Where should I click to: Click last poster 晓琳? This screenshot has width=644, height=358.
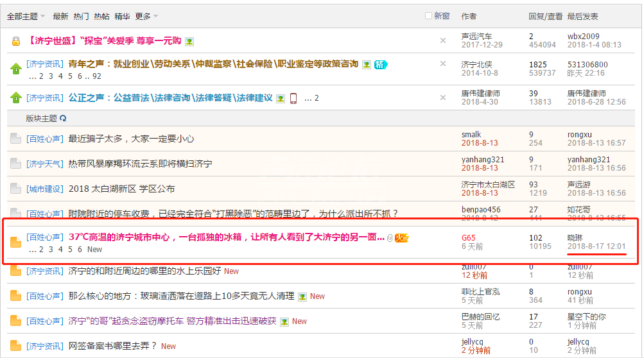575,238
